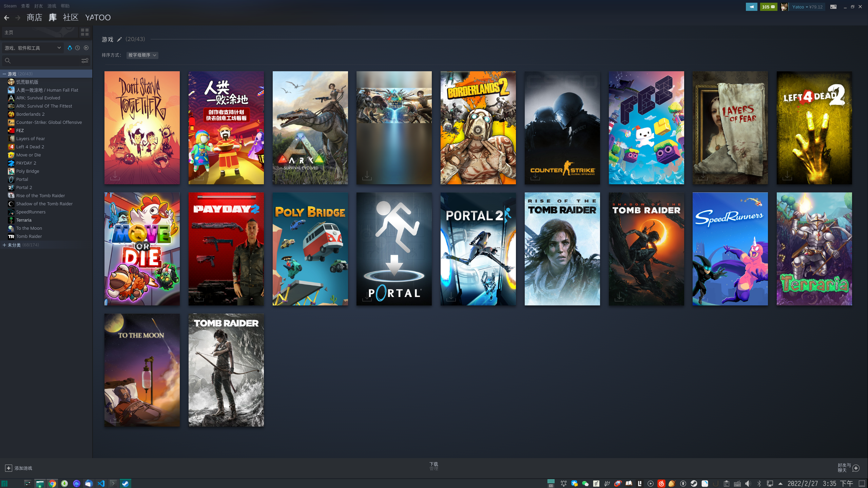This screenshot has height=488, width=868.
Task: Open the 游戏、软件和工具 dropdown
Action: (33, 48)
